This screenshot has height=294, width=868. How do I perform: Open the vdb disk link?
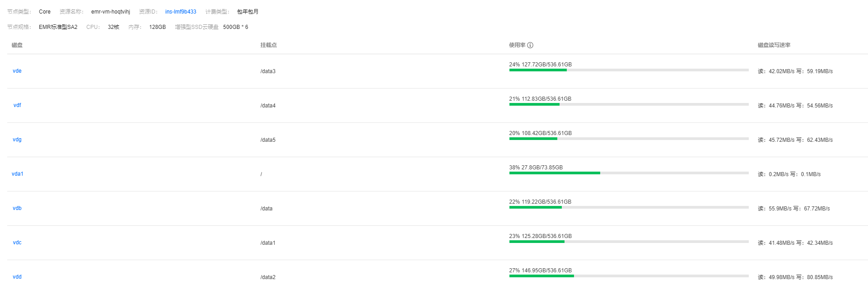tap(17, 208)
